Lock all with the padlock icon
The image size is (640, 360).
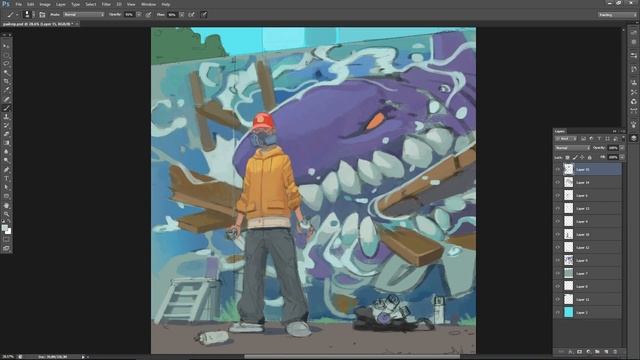click(x=589, y=157)
